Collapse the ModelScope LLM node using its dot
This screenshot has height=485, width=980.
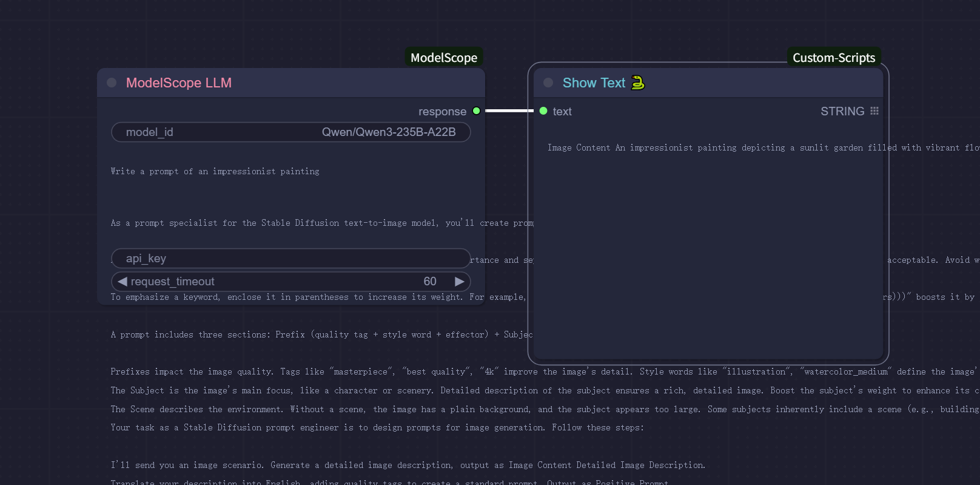coord(112,83)
